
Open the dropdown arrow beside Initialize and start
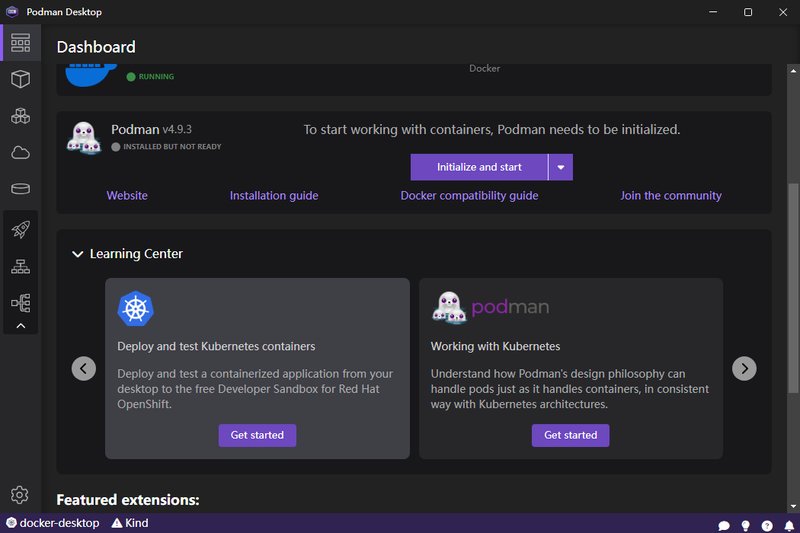point(561,167)
